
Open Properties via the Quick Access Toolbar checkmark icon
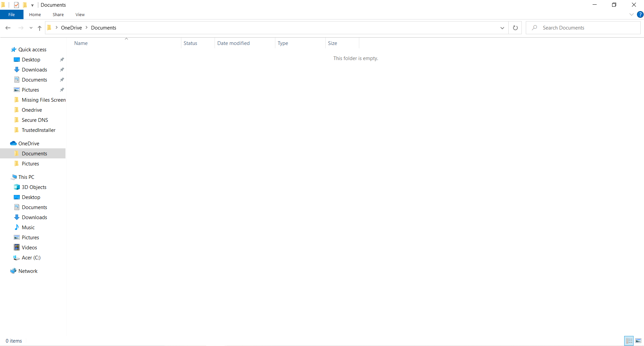(16, 5)
